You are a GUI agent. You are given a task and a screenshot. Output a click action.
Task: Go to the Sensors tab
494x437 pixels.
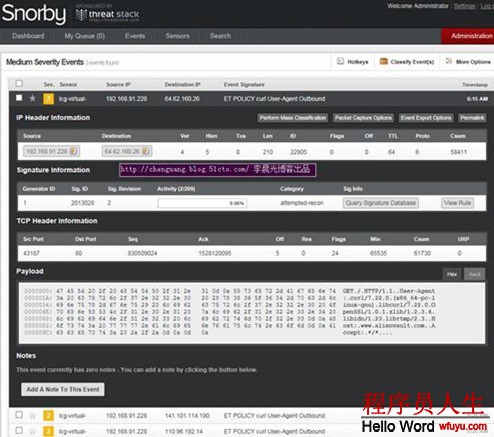[x=177, y=36]
